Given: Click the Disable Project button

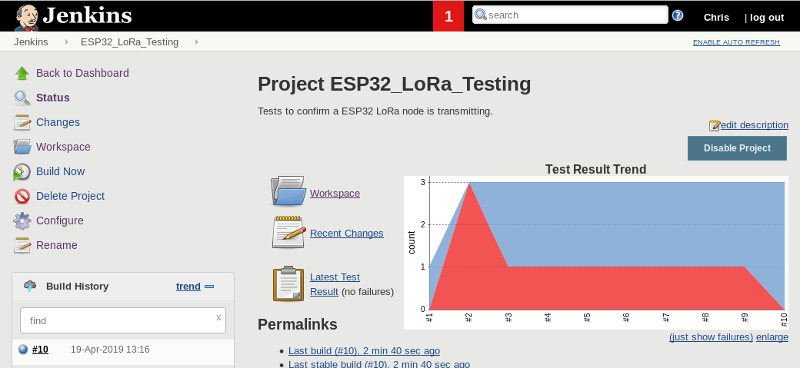Looking at the screenshot, I should pyautogui.click(x=737, y=148).
